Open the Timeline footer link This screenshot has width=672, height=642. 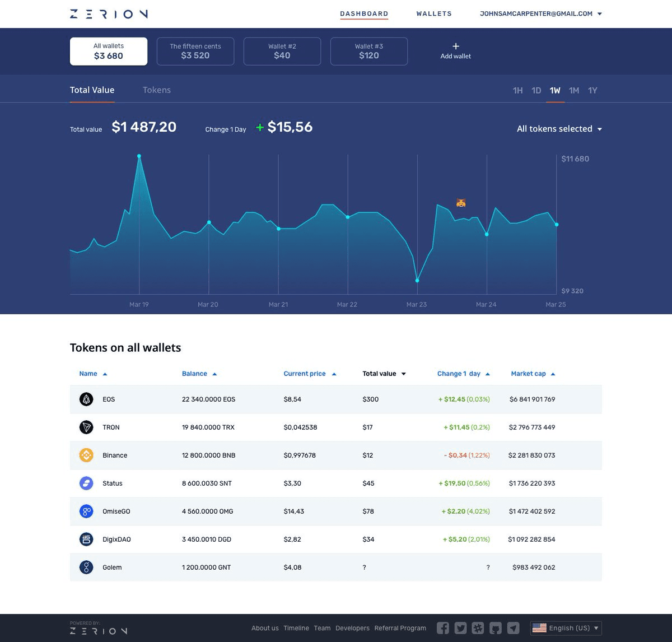tap(296, 628)
